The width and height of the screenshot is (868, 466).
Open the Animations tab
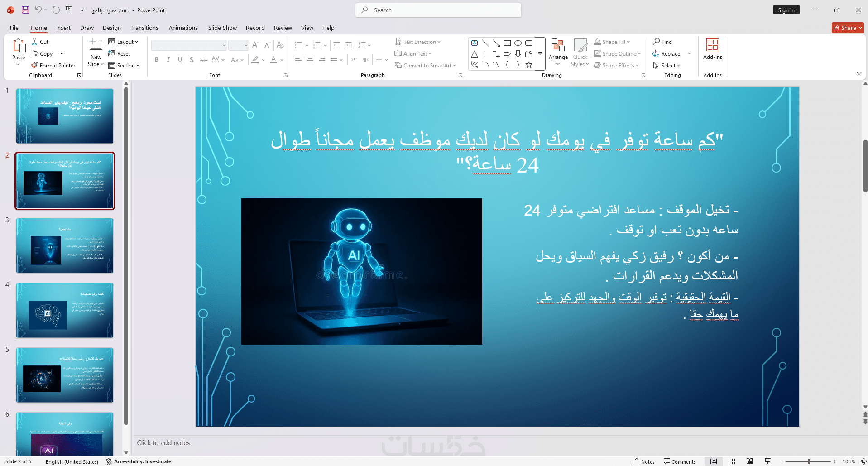pos(183,28)
